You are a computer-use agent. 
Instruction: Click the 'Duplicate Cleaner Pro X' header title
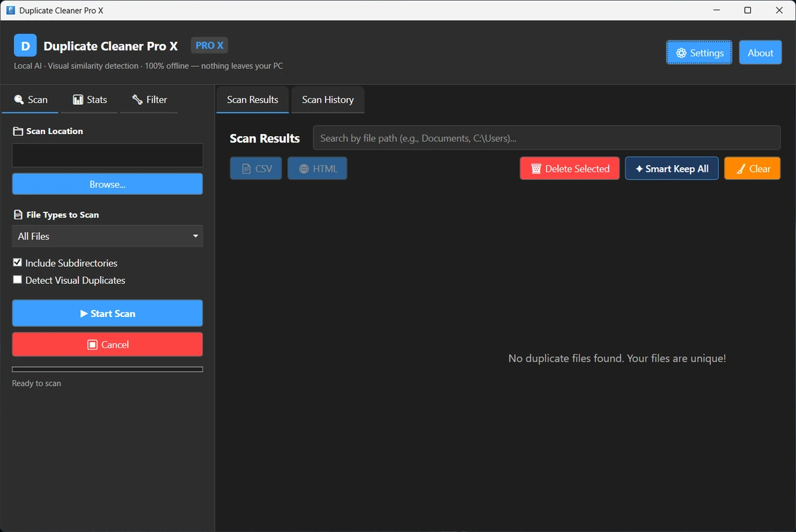[x=111, y=46]
